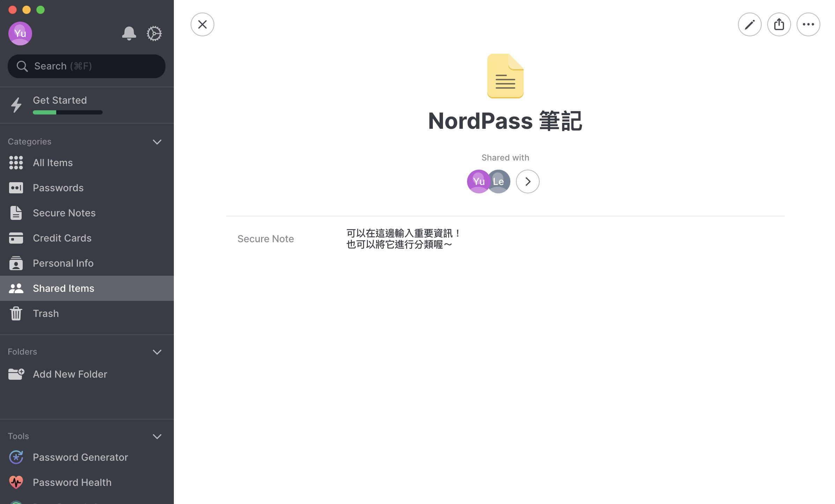The image size is (835, 504).
Task: Click the Credit Cards icon
Action: coord(16,238)
